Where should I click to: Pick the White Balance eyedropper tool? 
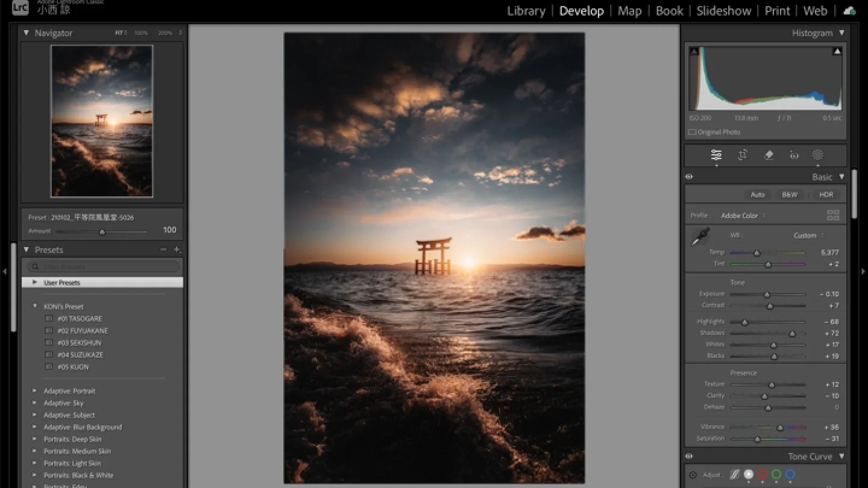coord(700,236)
